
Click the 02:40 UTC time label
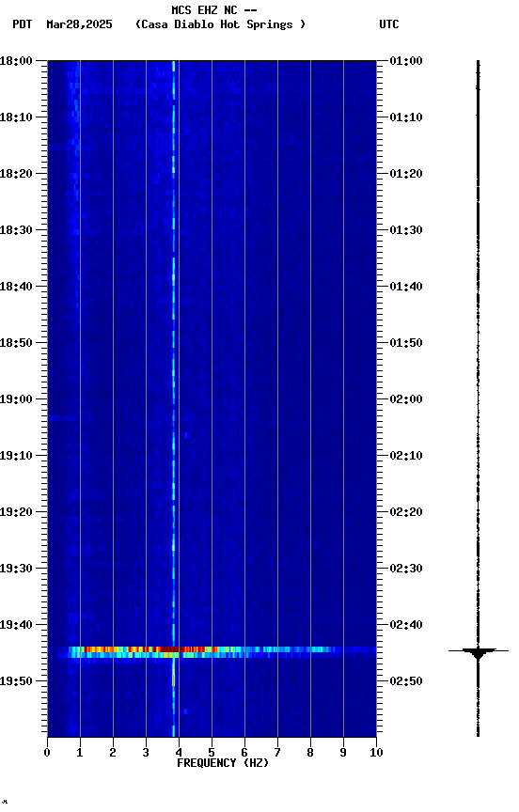[x=406, y=626]
